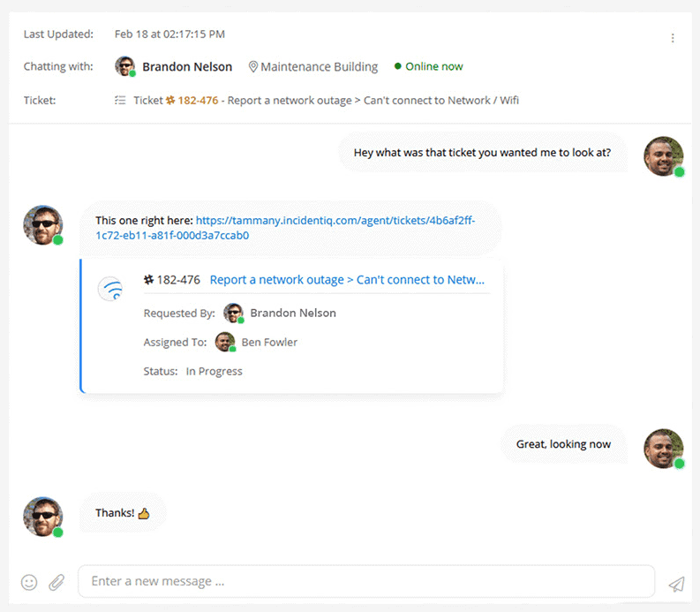Click the wifi network icon in ticket card
Image resolution: width=700 pixels, height=612 pixels.
pos(111,289)
